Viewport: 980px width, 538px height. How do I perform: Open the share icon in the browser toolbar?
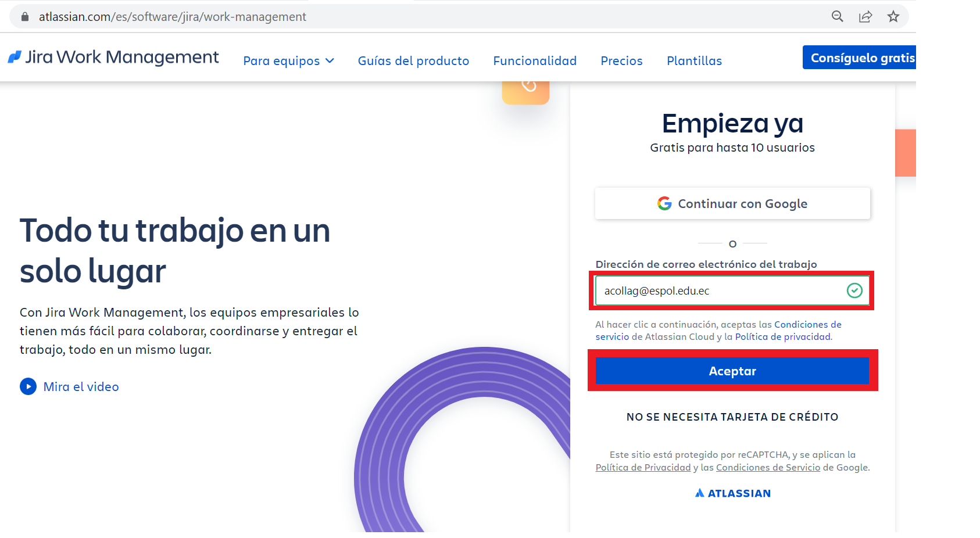tap(865, 16)
